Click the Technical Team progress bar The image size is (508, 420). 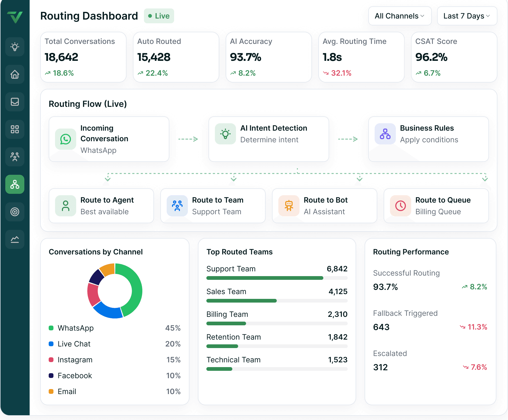pos(277,369)
